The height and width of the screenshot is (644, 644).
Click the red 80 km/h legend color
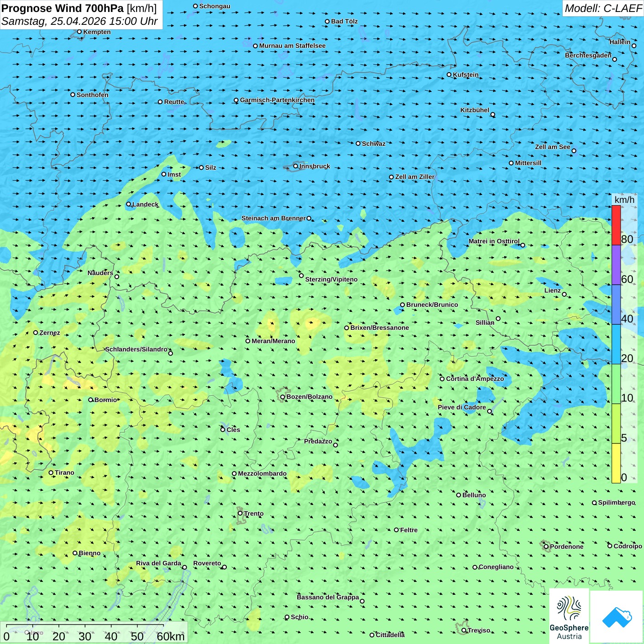coord(616,225)
